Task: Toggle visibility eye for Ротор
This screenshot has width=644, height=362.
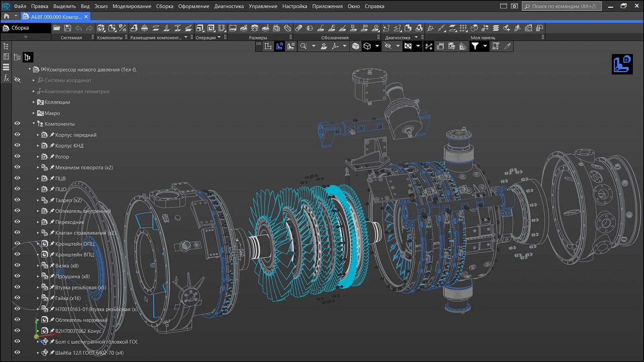Action: pyautogui.click(x=17, y=156)
